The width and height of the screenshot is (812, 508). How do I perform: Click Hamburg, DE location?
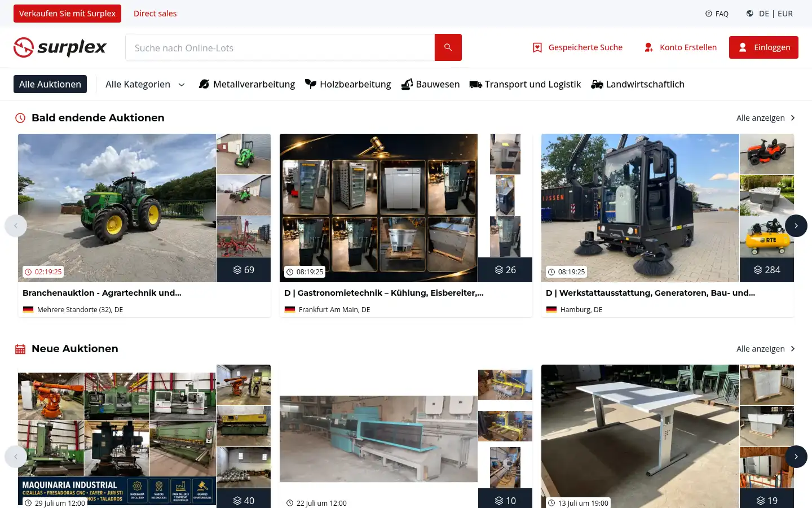[x=581, y=310]
